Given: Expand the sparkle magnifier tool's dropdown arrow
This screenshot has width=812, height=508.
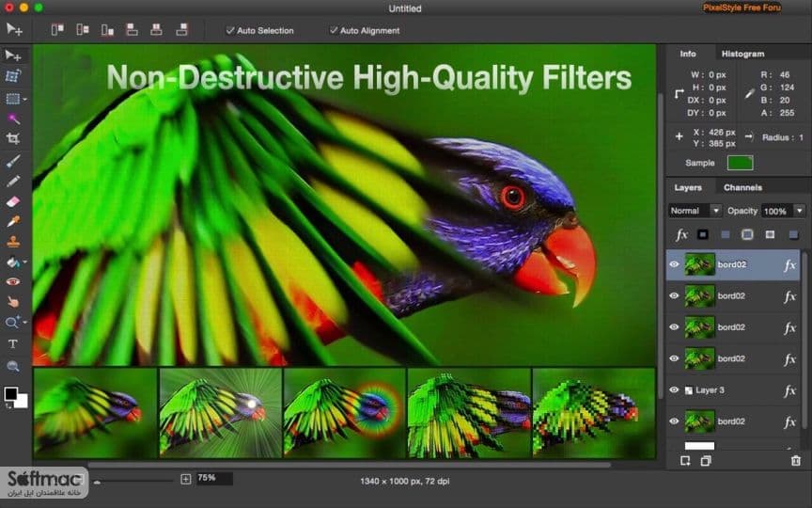Looking at the screenshot, I should coord(24,323).
